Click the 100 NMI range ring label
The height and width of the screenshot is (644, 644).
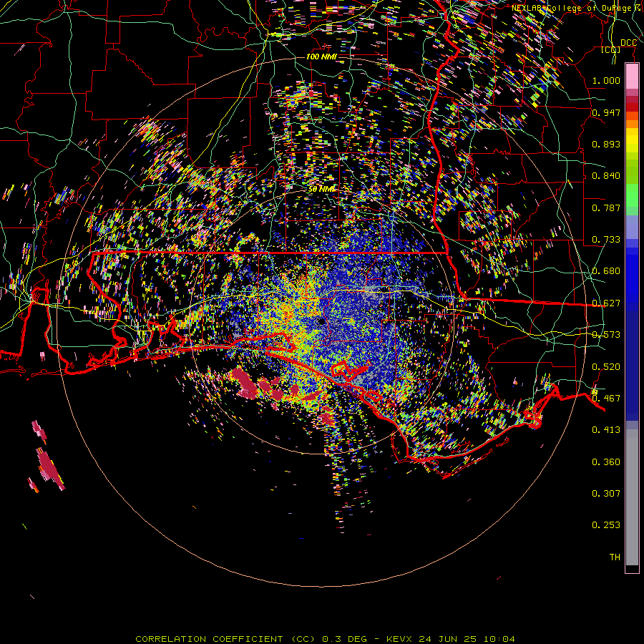tap(321, 57)
